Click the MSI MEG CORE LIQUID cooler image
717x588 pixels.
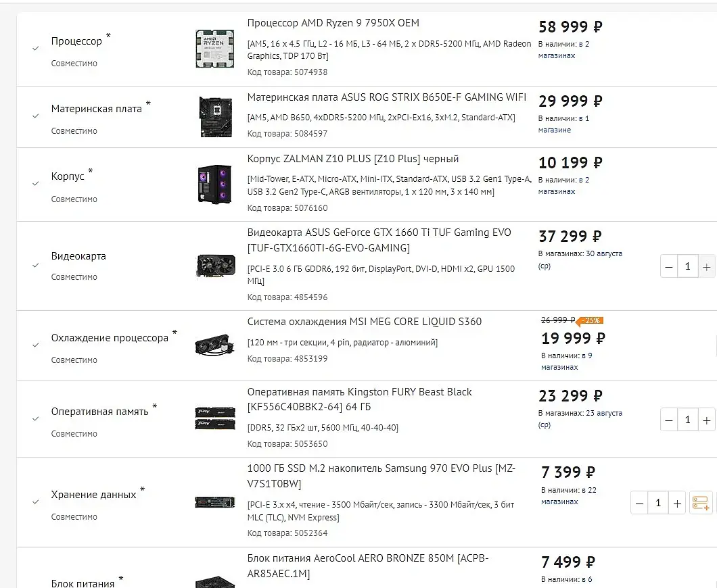point(215,345)
